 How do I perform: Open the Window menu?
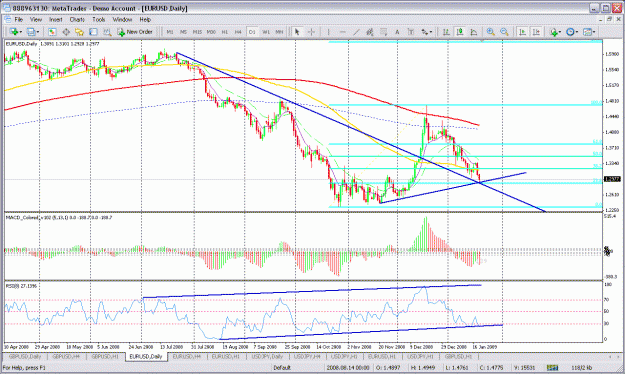tap(122, 19)
